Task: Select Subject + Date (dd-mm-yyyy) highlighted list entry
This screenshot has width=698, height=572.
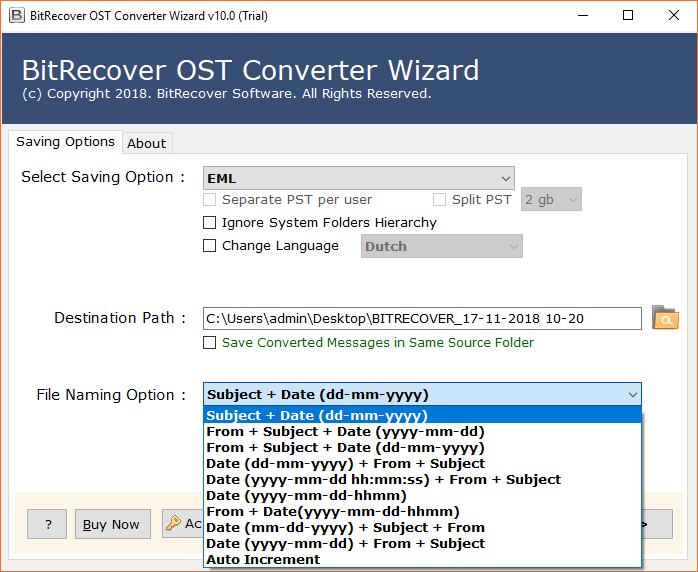Action: tap(422, 415)
